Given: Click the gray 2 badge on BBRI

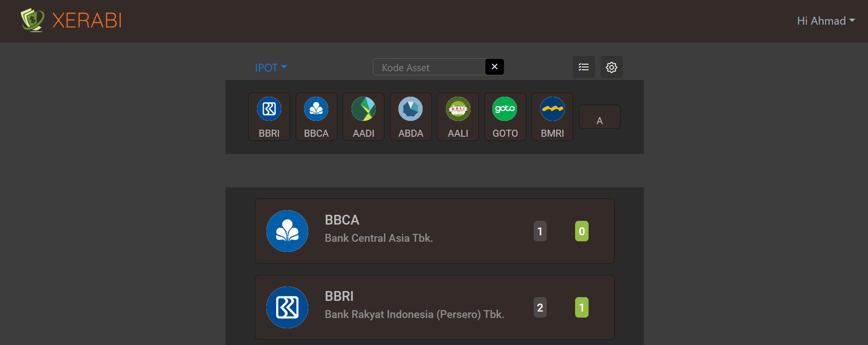Looking at the screenshot, I should click(x=540, y=307).
